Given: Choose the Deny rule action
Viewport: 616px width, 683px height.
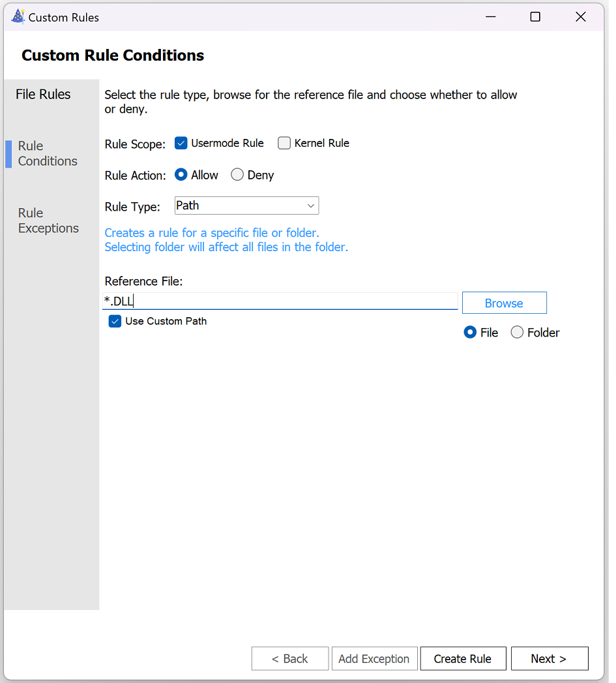Looking at the screenshot, I should coord(237,175).
